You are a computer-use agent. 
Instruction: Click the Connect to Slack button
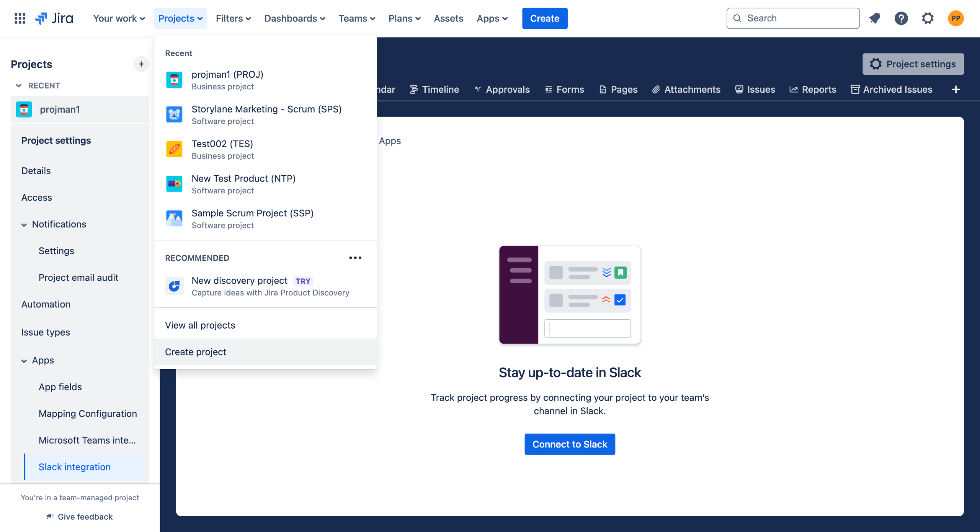coord(570,444)
